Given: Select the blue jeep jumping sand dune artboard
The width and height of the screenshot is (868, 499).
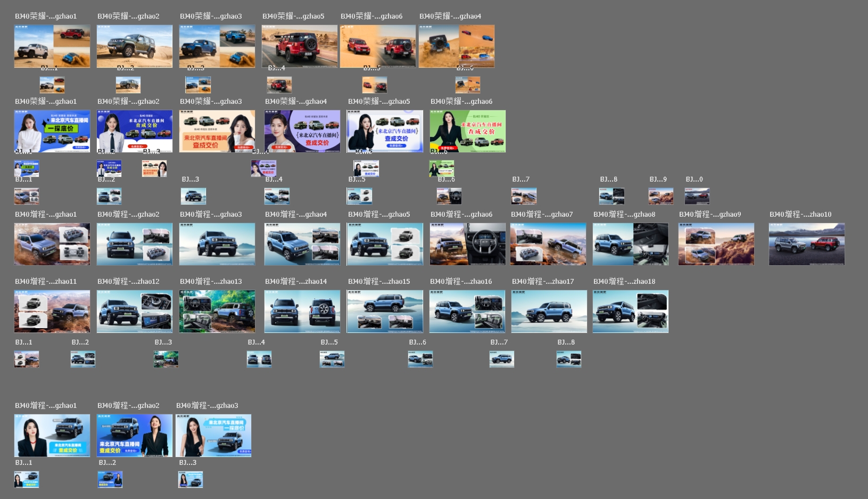Looking at the screenshot, I should tap(457, 46).
